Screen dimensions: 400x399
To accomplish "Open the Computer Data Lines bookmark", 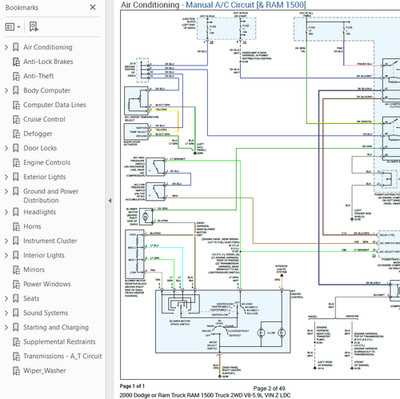I will point(55,105).
